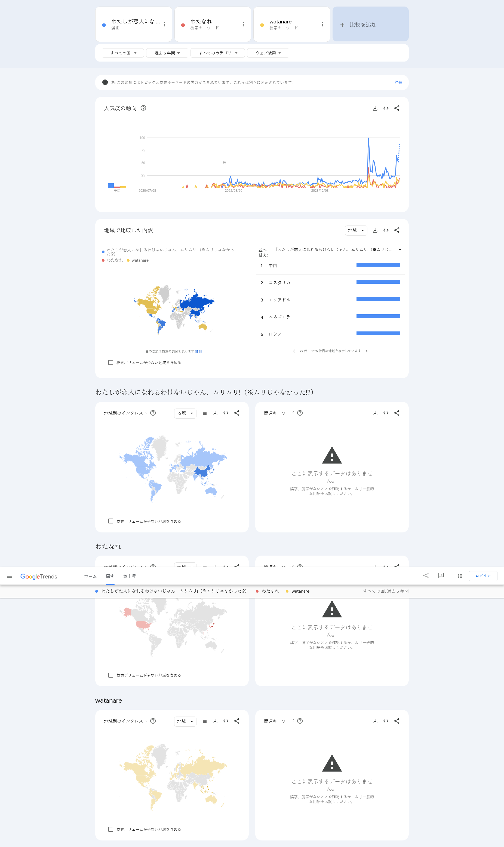
Task: Download watanare 関連キーワード data
Action: coord(375,721)
